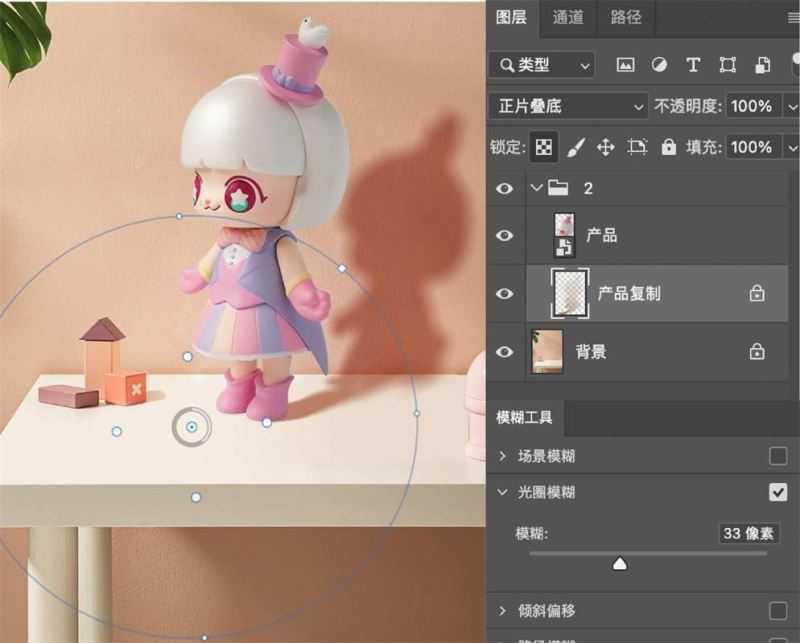This screenshot has width=800, height=643.
Task: Lock image pixels using brush icon
Action: pos(574,147)
